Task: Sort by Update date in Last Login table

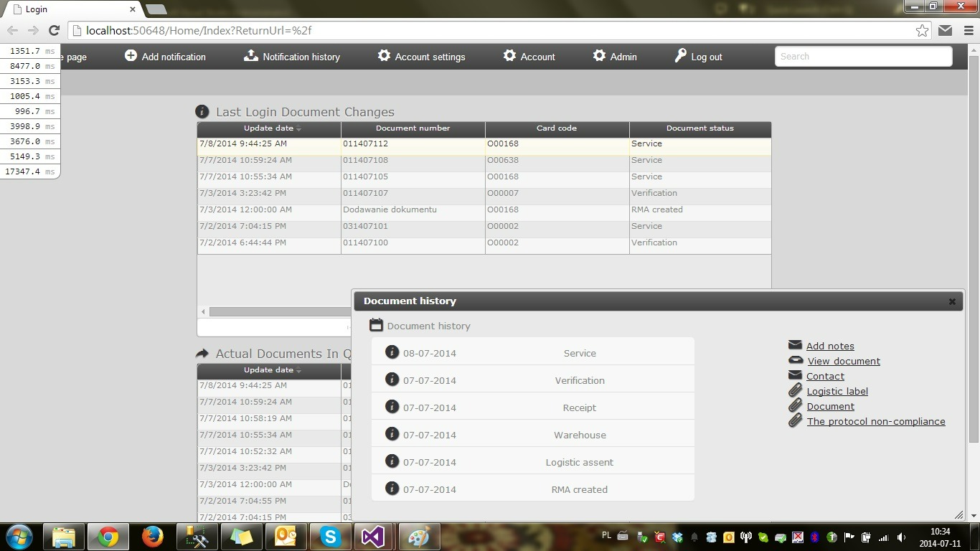Action: point(268,128)
